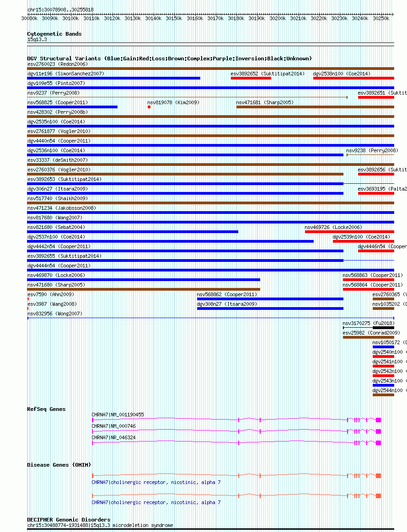Click the red bar under nsv469726 (Locke2006)

(x=349, y=232)
